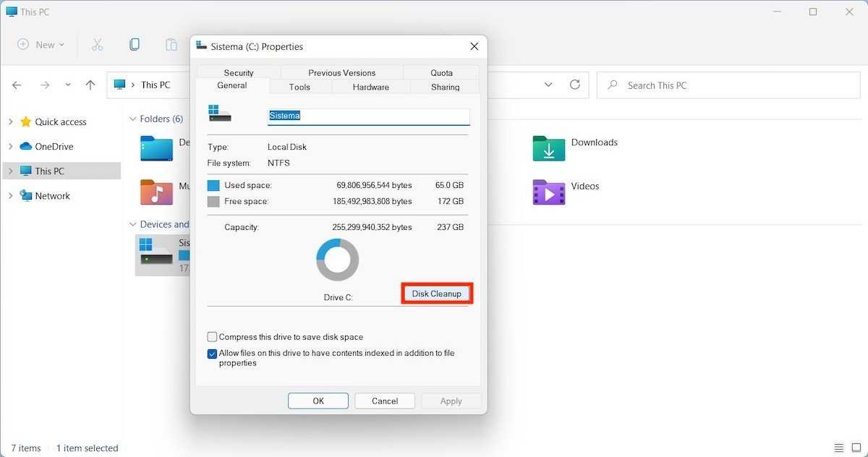Expand the OneDrive tree node
The height and width of the screenshot is (457, 868).
coord(11,147)
